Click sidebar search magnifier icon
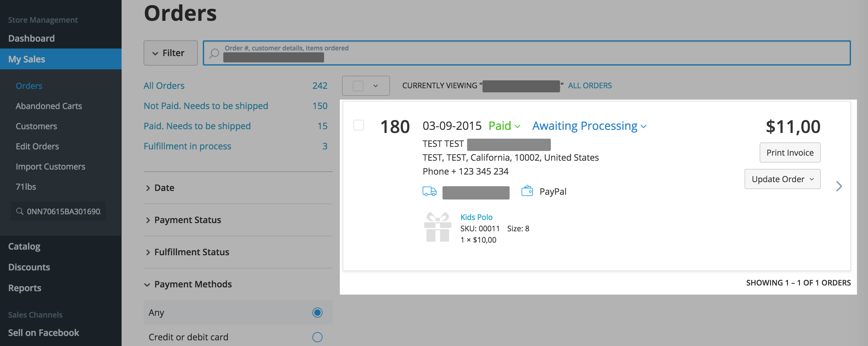Screen dimensions: 868x346 [20, 211]
